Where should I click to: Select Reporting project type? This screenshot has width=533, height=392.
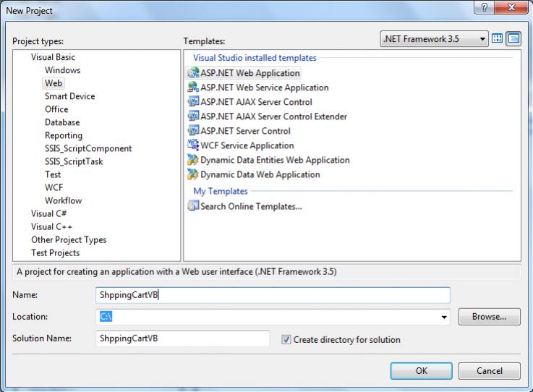[x=64, y=135]
